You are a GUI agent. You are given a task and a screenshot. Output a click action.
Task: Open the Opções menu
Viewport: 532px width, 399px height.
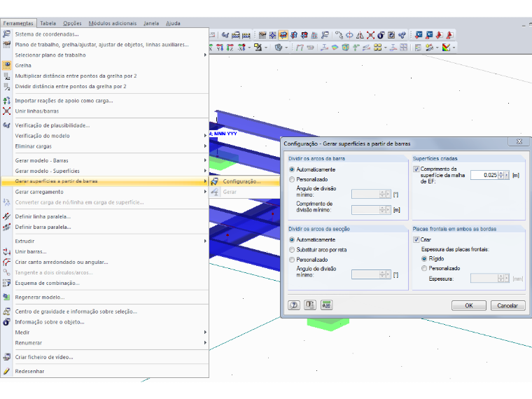(72, 23)
